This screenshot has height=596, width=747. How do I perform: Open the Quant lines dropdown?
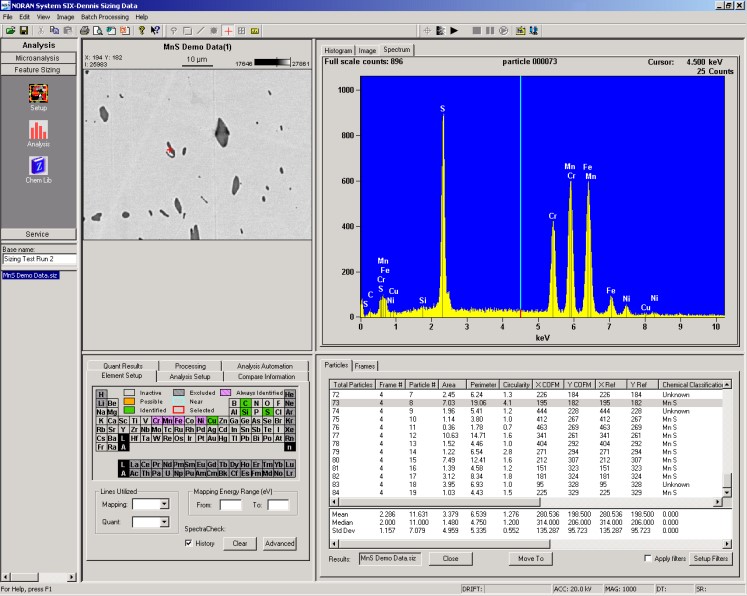pos(164,522)
